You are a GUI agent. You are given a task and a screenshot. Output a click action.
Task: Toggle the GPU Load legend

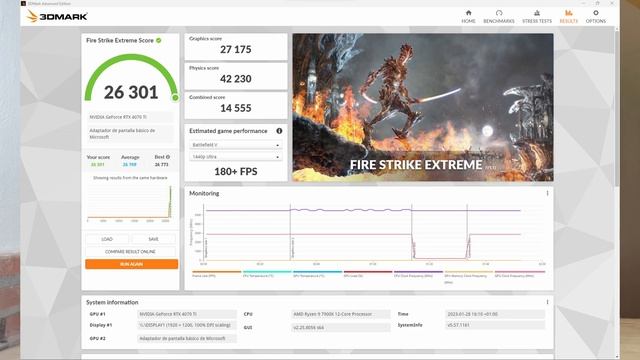(367, 274)
